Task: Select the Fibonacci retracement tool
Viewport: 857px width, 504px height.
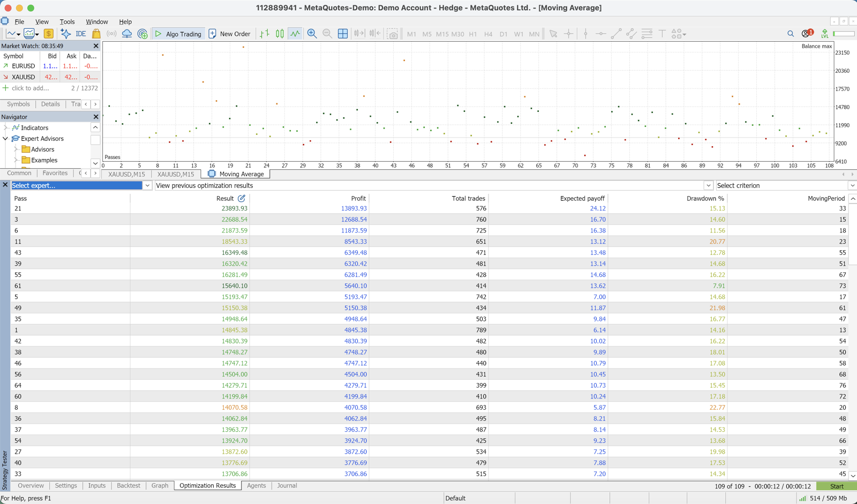Action: pos(647,34)
